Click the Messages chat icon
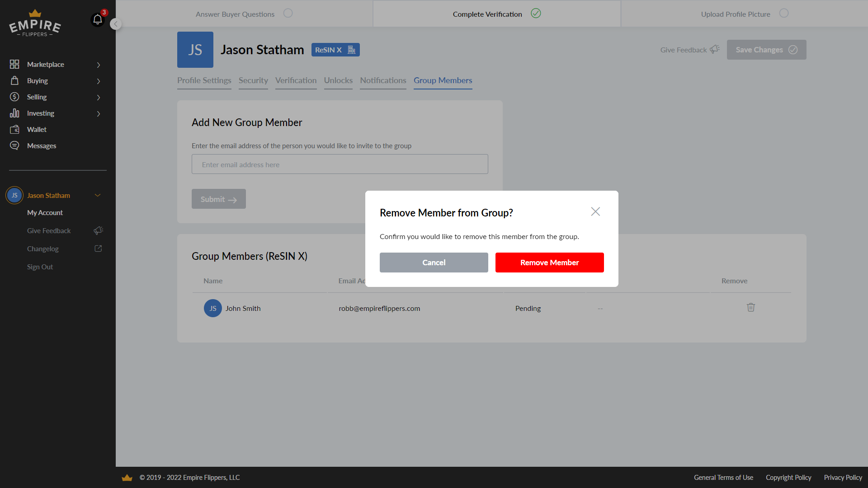This screenshot has width=868, height=488. tap(14, 145)
